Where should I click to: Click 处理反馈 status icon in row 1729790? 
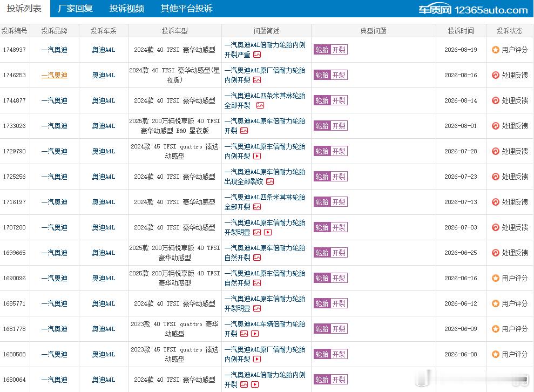tap(496, 151)
